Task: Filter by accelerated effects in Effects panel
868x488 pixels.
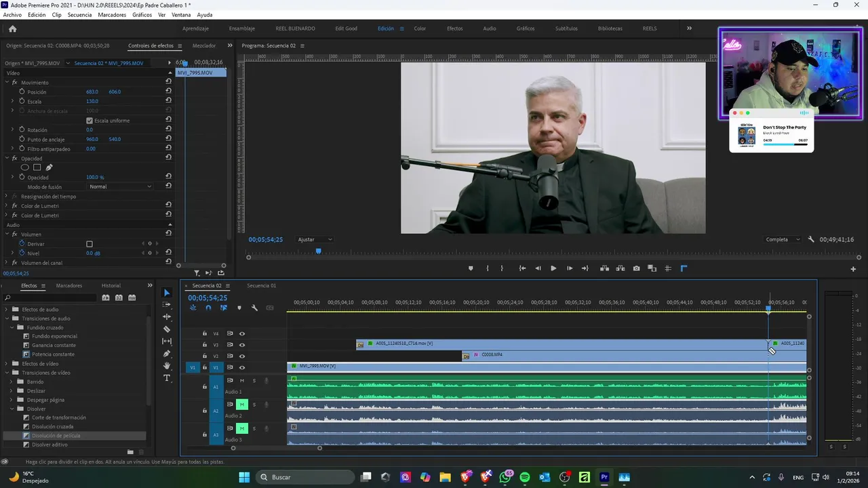Action: click(106, 298)
